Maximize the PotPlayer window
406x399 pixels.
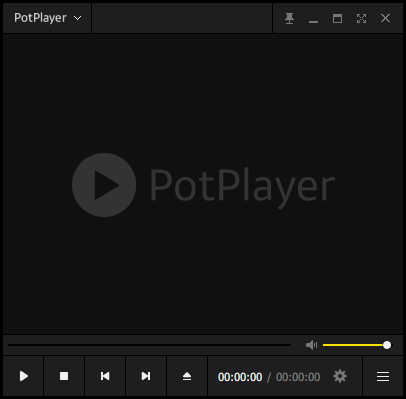[x=337, y=18]
